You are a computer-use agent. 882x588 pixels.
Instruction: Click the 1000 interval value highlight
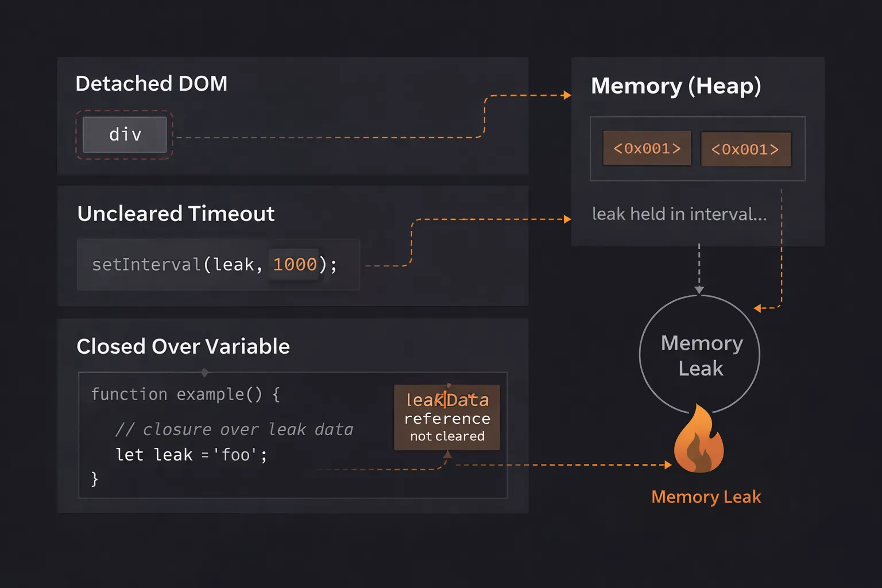pos(294,264)
